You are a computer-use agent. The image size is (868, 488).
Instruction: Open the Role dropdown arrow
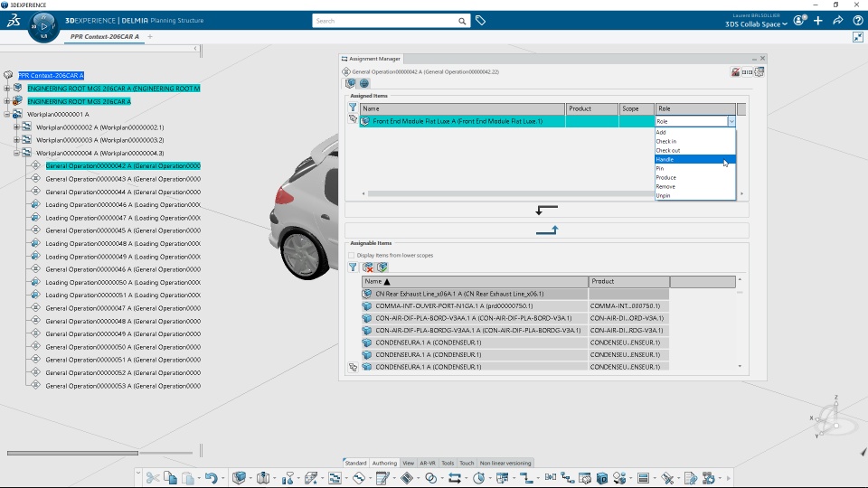tap(731, 121)
